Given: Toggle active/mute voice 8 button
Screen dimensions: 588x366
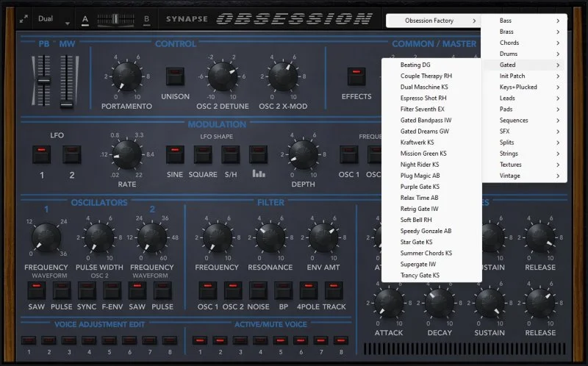Looking at the screenshot, I should point(341,340).
